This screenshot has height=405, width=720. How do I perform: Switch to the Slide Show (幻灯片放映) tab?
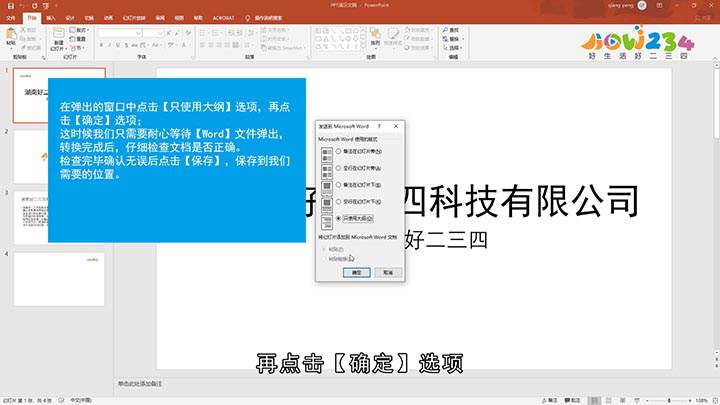134,18
